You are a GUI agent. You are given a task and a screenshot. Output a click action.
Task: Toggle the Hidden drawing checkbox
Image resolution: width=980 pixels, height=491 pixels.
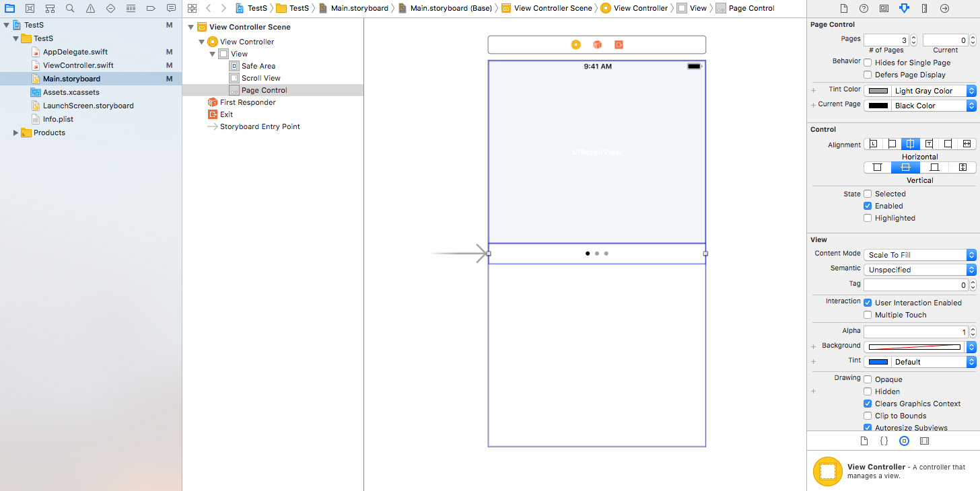(868, 391)
